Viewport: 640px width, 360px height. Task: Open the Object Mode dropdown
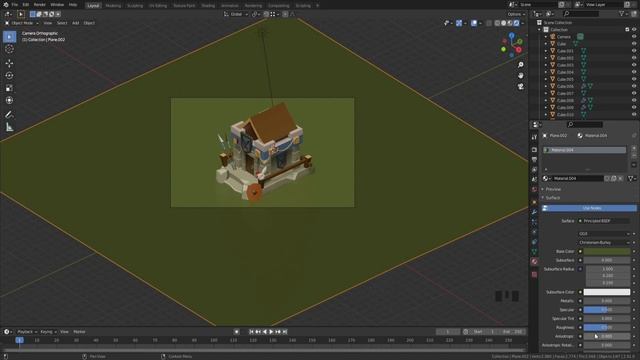(22, 23)
